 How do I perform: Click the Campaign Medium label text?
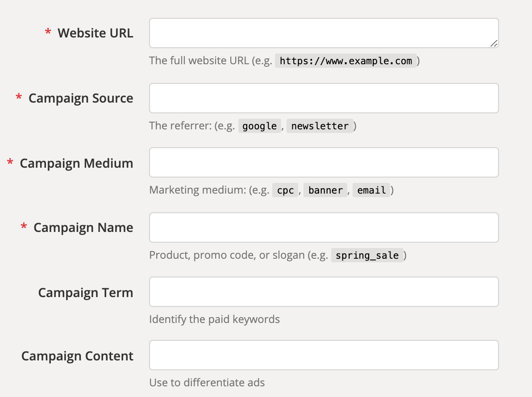76,163
